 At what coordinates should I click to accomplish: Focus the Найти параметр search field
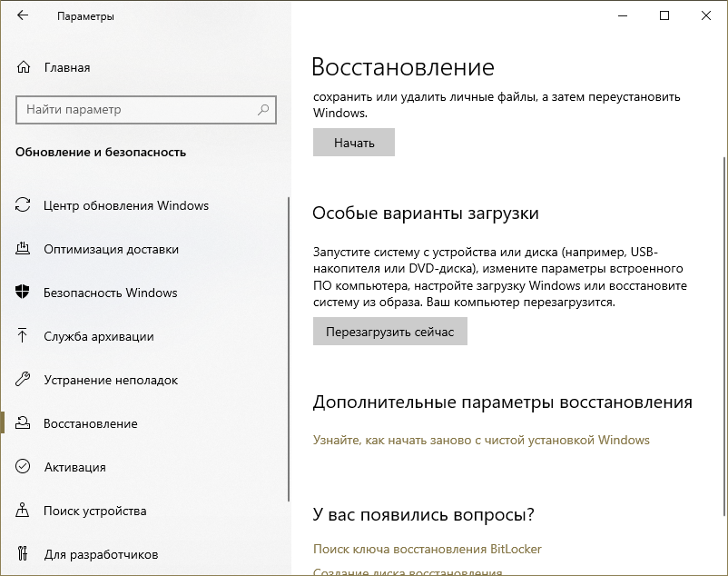[136, 110]
